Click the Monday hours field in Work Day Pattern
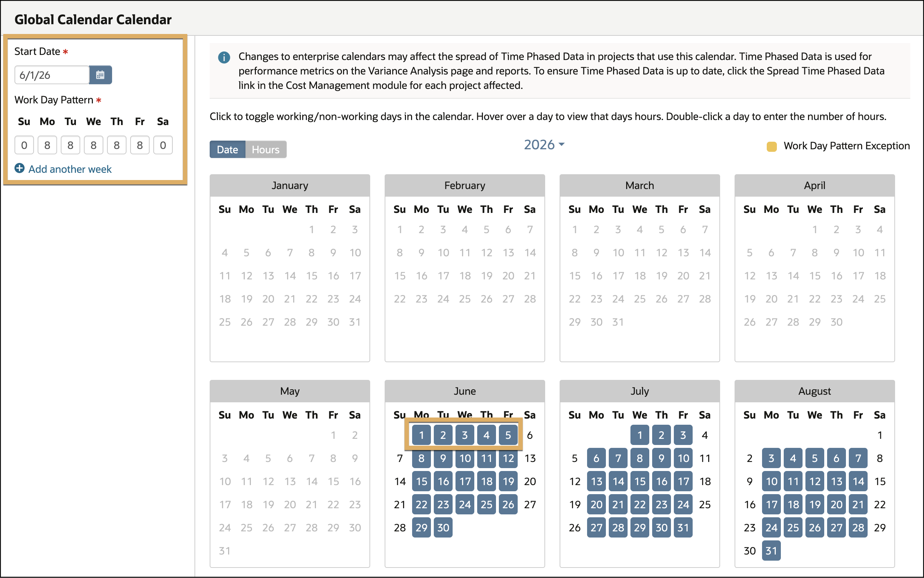This screenshot has width=924, height=578. coord(47,145)
